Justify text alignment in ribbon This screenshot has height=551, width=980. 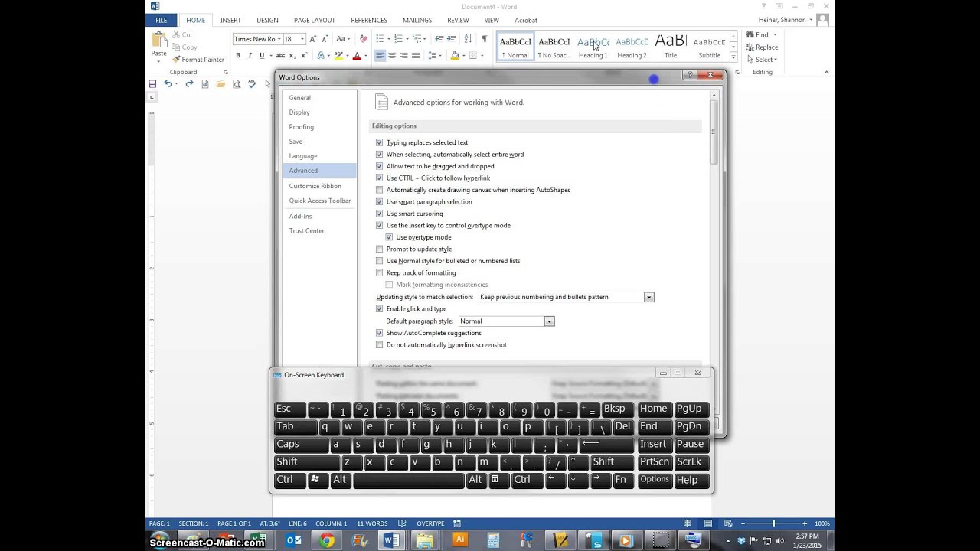pyautogui.click(x=416, y=55)
